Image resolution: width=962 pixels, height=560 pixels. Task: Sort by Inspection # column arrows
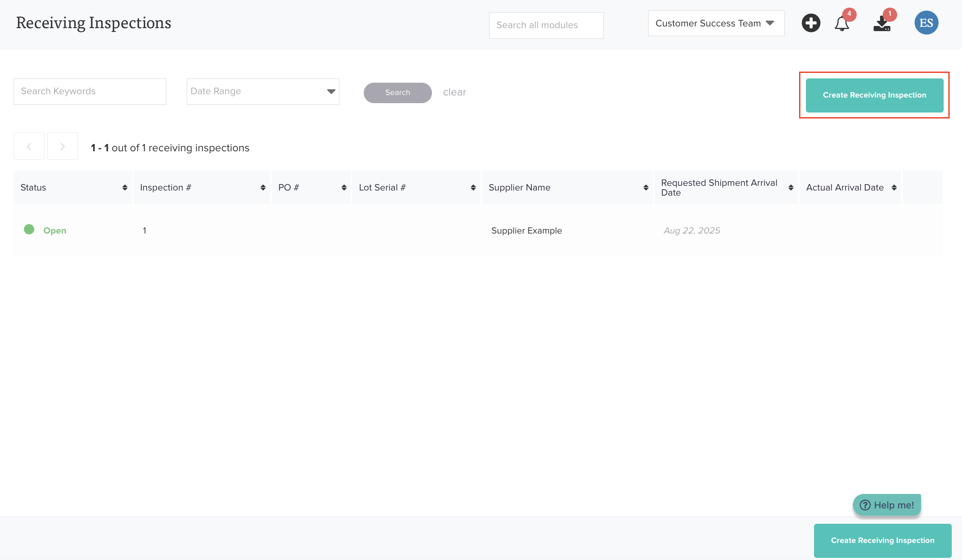(x=263, y=188)
